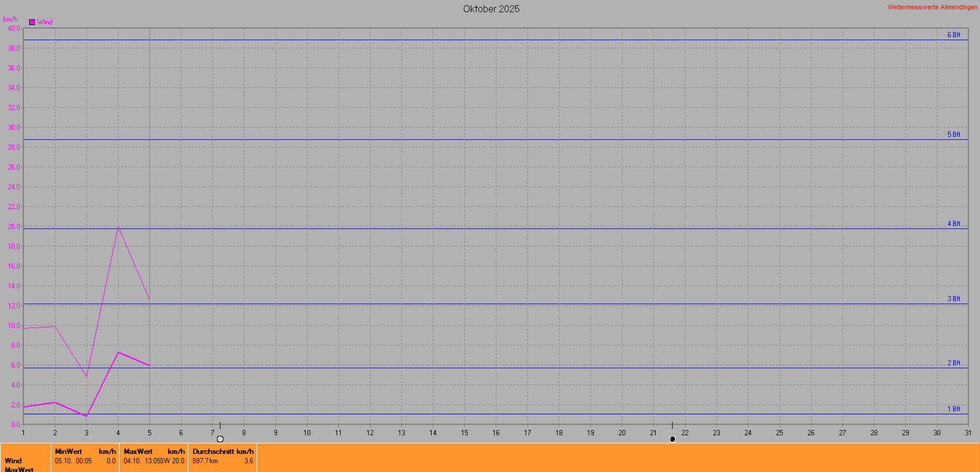Click the 20 km/h gust peak on day 4
The width and height of the screenshot is (980, 472).
point(118,227)
